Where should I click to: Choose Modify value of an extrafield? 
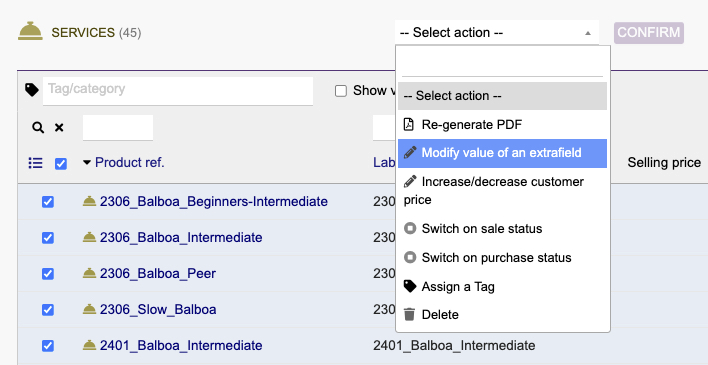coord(502,153)
